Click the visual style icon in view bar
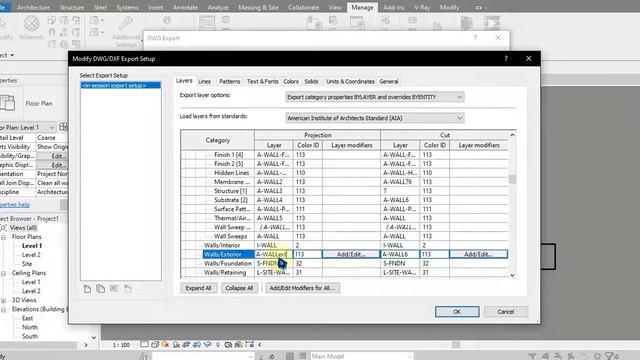The image size is (640, 360). 155,344
